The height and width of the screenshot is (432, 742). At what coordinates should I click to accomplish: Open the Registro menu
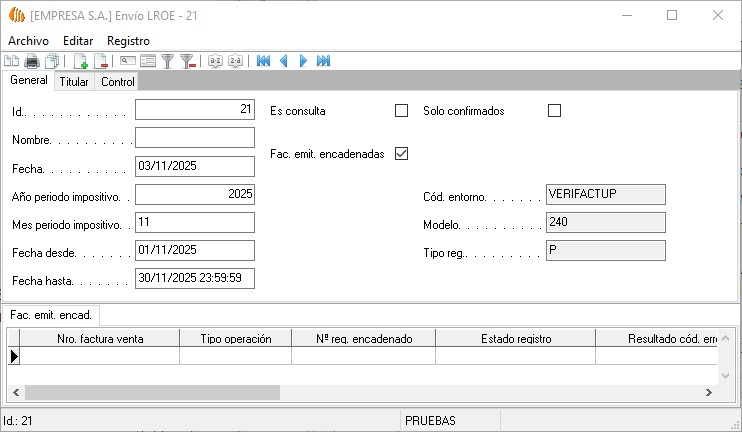pyautogui.click(x=128, y=40)
